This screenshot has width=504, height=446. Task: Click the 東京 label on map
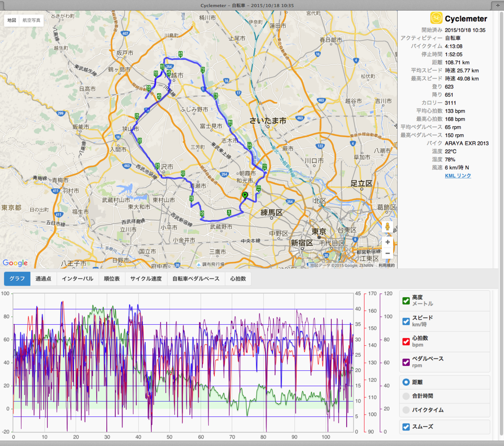coord(319,231)
